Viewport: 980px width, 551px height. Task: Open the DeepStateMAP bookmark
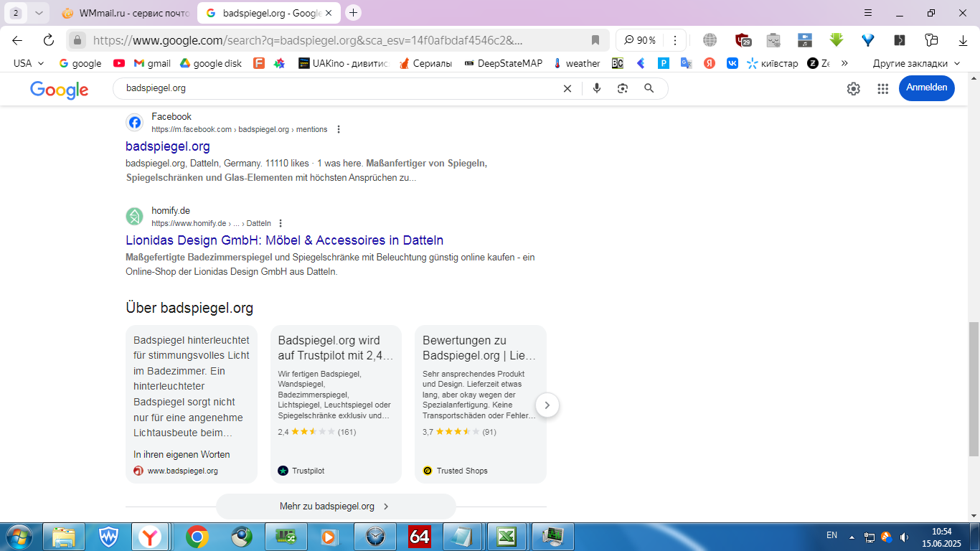504,63
